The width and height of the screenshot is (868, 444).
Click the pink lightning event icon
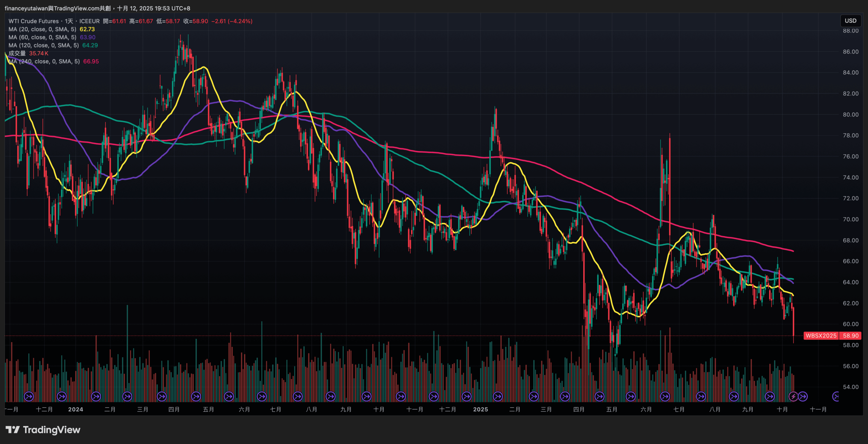[x=793, y=396]
